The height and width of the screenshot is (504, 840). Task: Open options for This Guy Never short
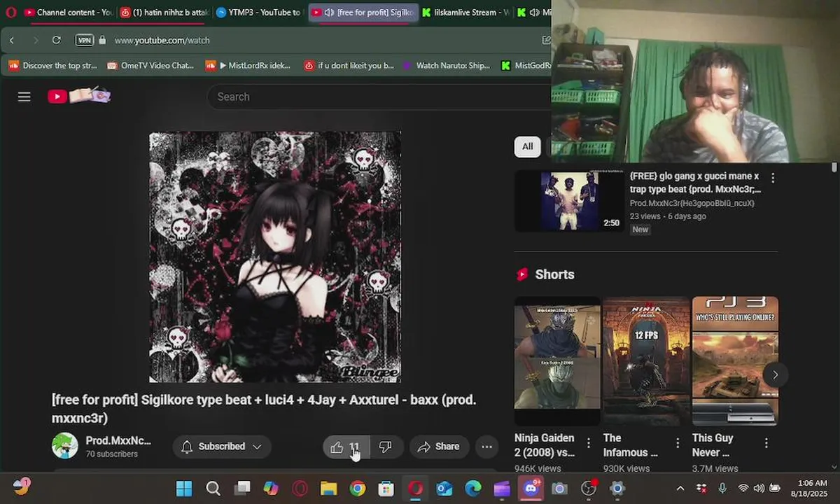point(766,443)
